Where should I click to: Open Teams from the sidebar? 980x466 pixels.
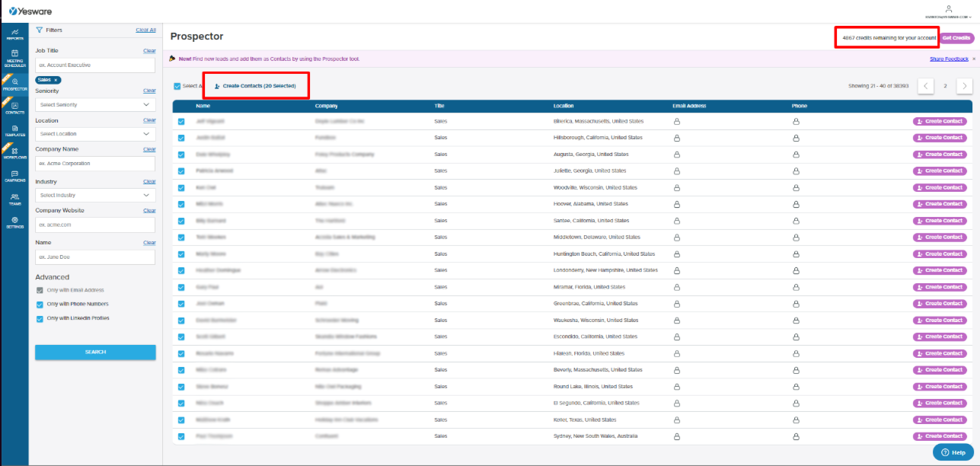(14, 199)
